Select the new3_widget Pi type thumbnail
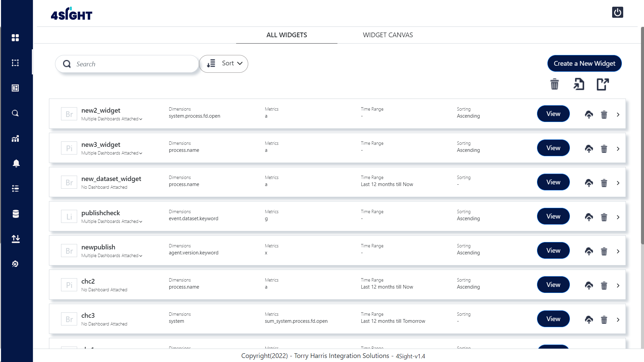The width and height of the screenshot is (644, 362). point(69,148)
